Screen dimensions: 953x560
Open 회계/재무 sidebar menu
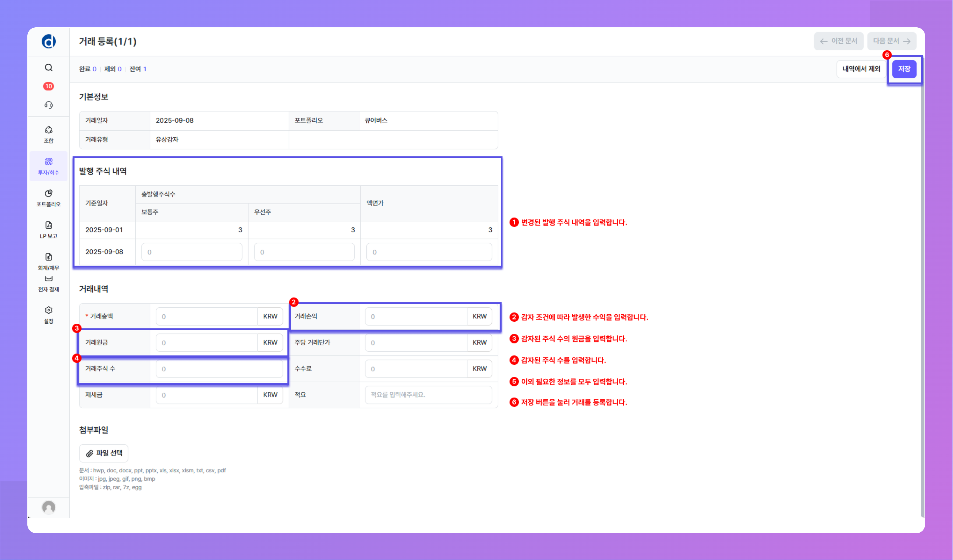(x=48, y=261)
